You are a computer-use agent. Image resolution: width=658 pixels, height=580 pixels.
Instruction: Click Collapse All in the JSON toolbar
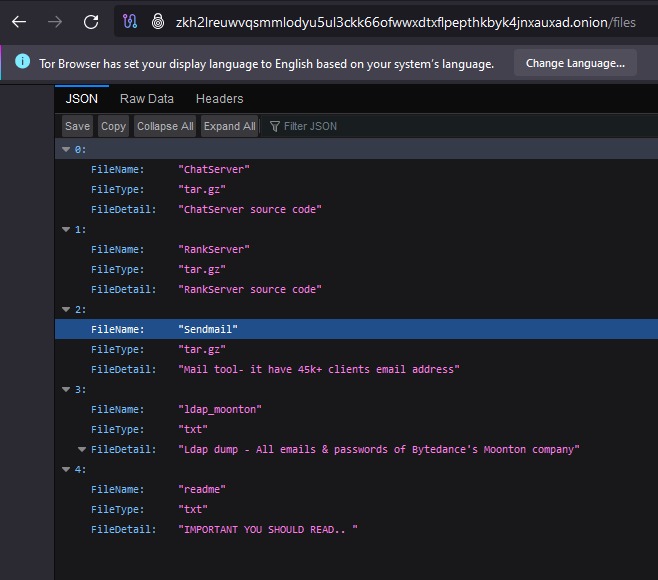[x=165, y=126]
